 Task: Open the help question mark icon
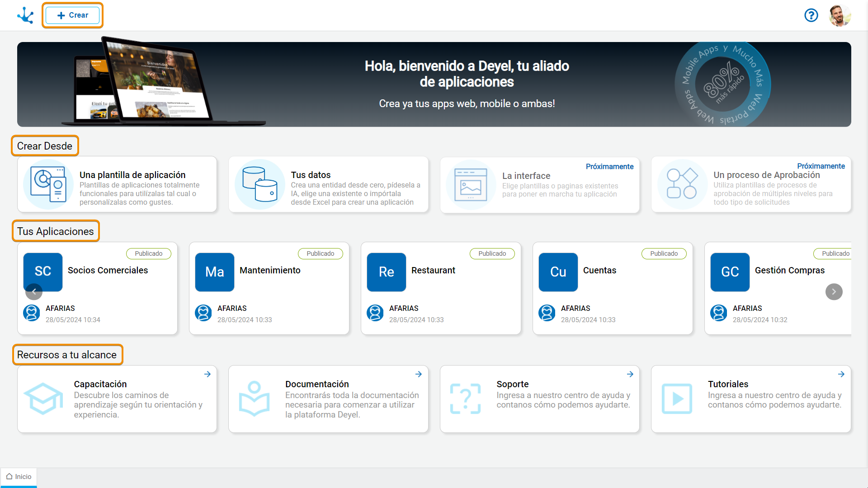pos(811,15)
